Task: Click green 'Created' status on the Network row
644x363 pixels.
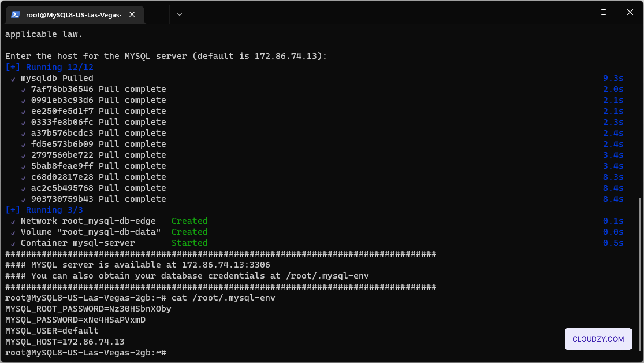Action: [x=189, y=221]
